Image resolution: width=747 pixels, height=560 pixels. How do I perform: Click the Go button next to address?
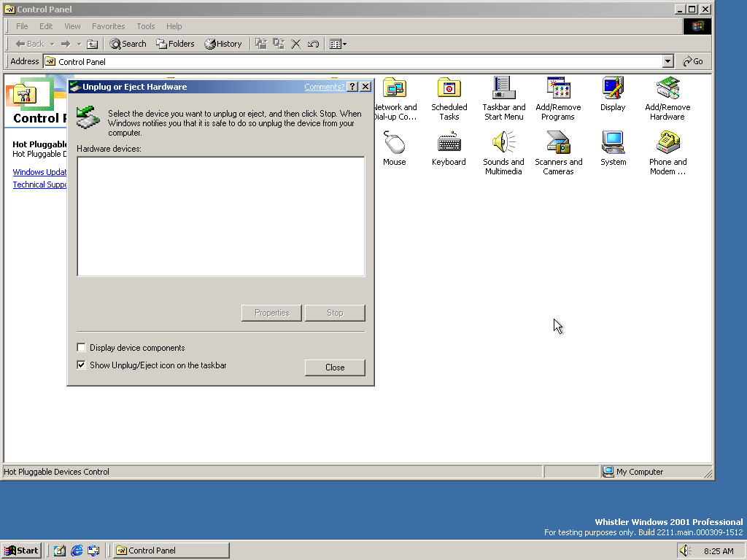[693, 61]
